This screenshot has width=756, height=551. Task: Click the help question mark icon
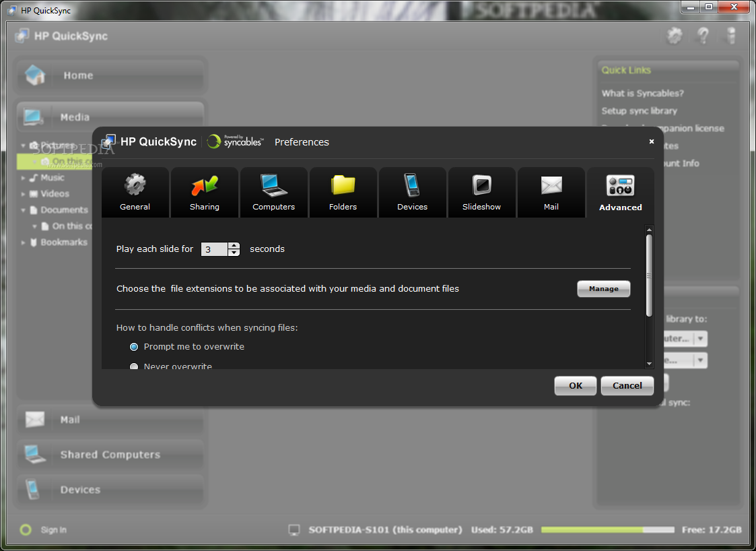pyautogui.click(x=703, y=36)
